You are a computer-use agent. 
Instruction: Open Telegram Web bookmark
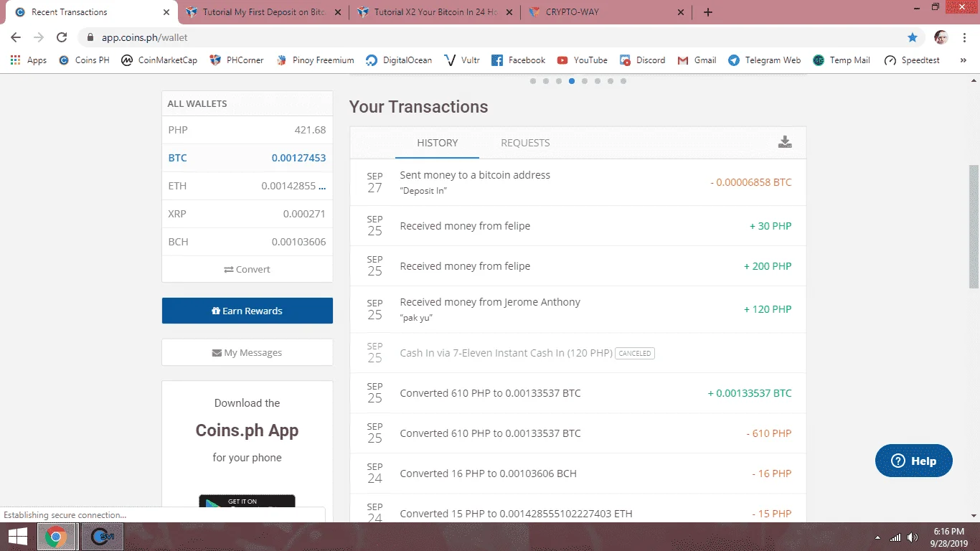coord(764,60)
